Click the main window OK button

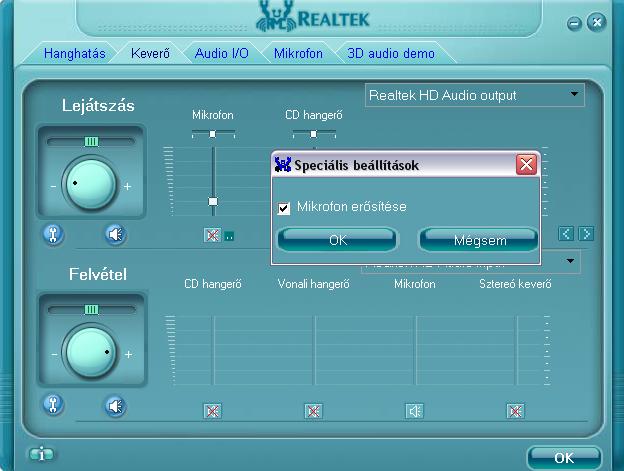[564, 458]
